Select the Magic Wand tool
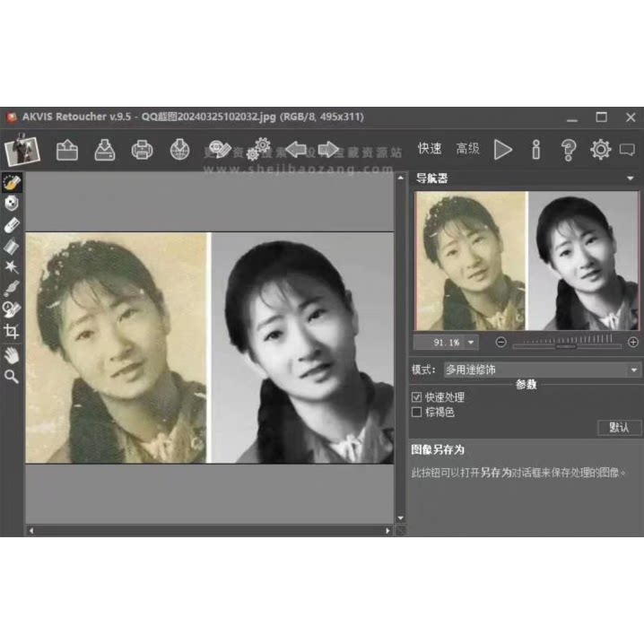The image size is (644, 644). (x=12, y=267)
